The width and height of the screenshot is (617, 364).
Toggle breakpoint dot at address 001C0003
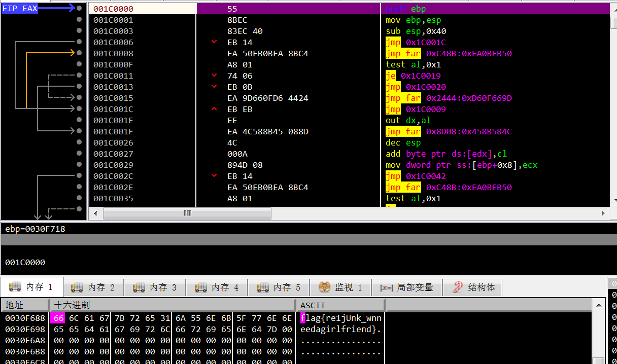click(x=79, y=31)
